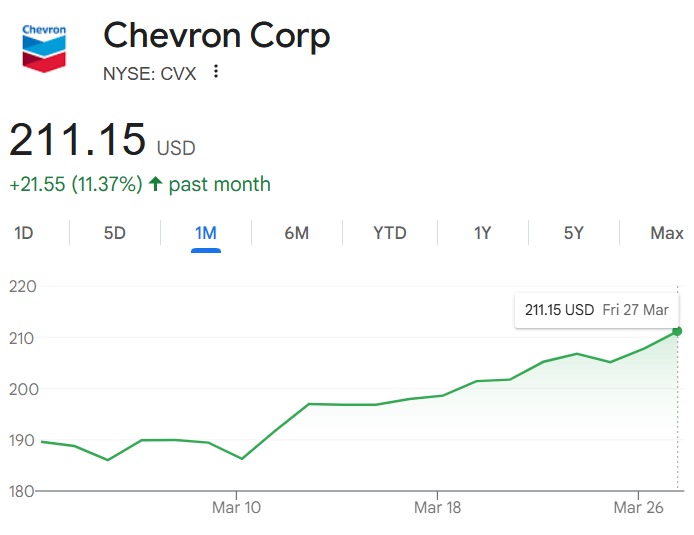Select the 1M time range tab

[206, 233]
